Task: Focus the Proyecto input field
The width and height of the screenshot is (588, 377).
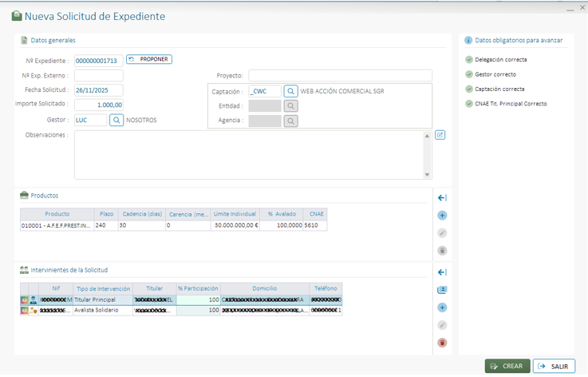Action: (x=340, y=76)
